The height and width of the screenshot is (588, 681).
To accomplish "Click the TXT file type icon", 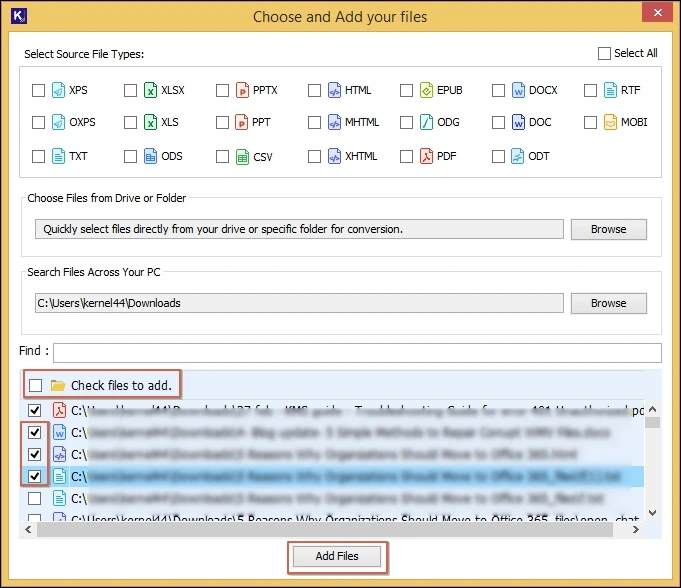I will tap(58, 156).
